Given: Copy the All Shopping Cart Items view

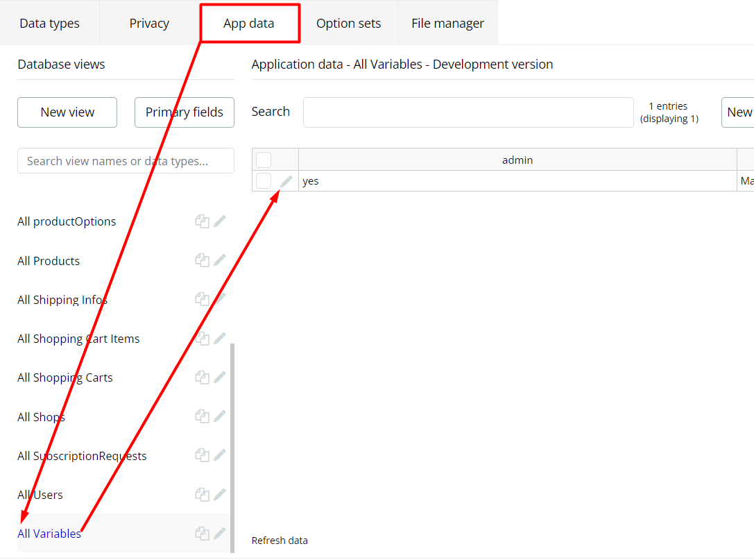Looking at the screenshot, I should 202,338.
